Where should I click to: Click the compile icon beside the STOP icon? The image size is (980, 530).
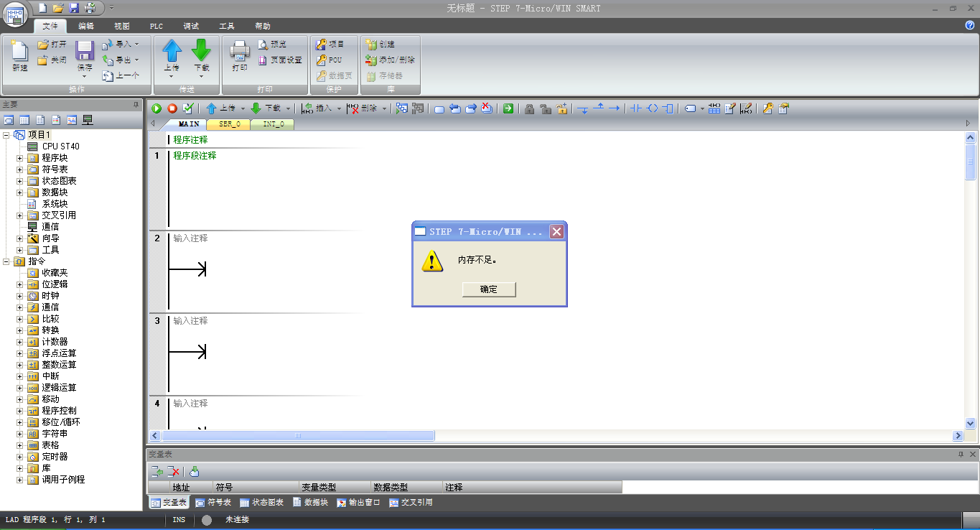click(188, 108)
